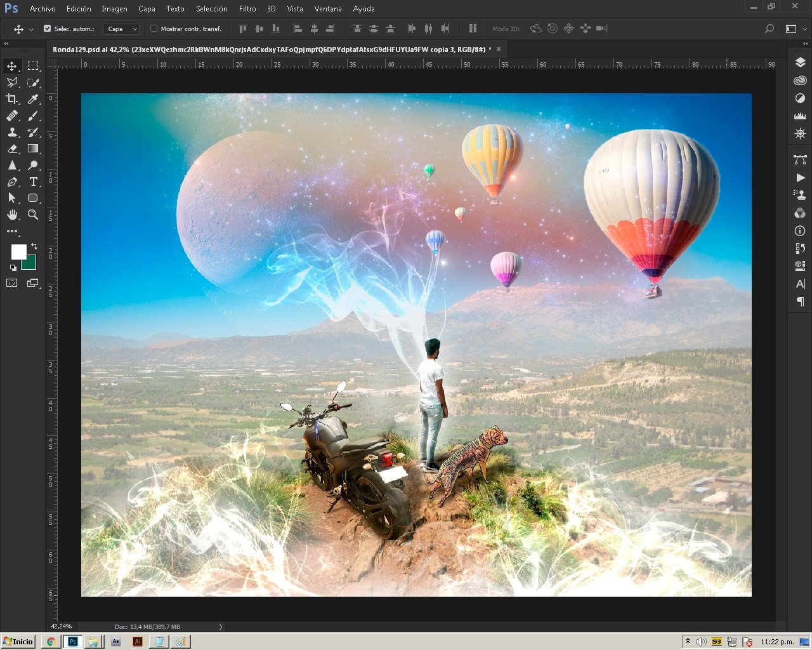Screen dimensions: 812x650
Task: Toggle Quick Mask mode
Action: [12, 283]
